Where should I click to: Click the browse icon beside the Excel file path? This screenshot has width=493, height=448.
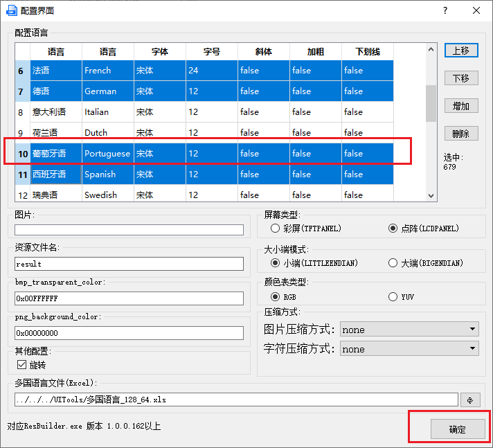pos(470,400)
